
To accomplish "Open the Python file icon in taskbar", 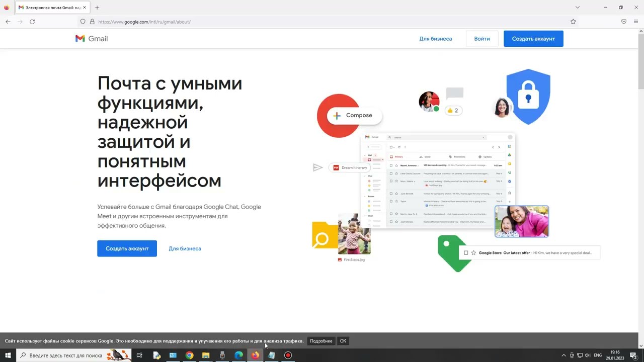I will pyautogui.click(x=156, y=355).
